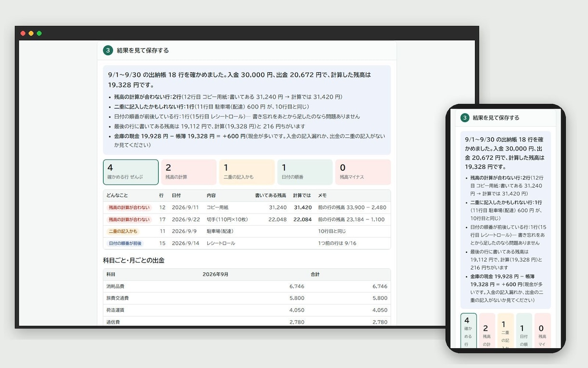Click the 22,084 calculated balance value
Screen dimensions: 588x368
pos(303,219)
